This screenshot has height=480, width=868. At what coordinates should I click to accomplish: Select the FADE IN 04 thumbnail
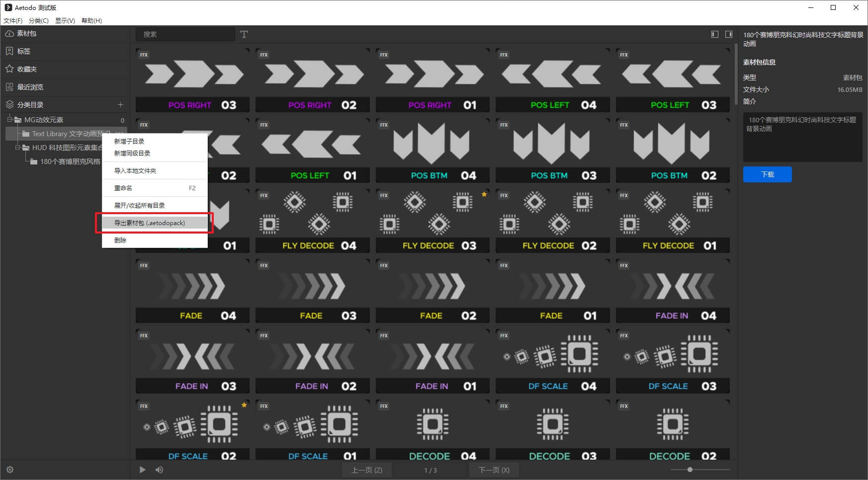[x=673, y=291]
